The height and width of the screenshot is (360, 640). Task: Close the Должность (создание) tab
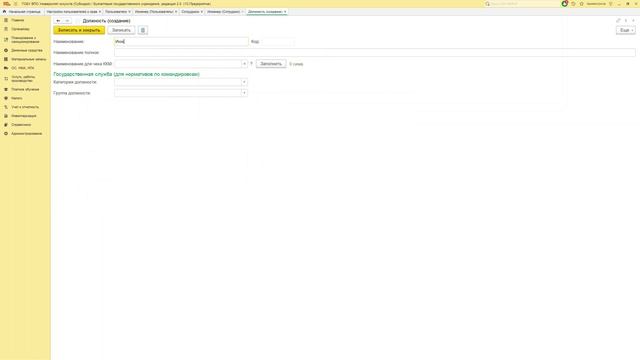(x=285, y=12)
